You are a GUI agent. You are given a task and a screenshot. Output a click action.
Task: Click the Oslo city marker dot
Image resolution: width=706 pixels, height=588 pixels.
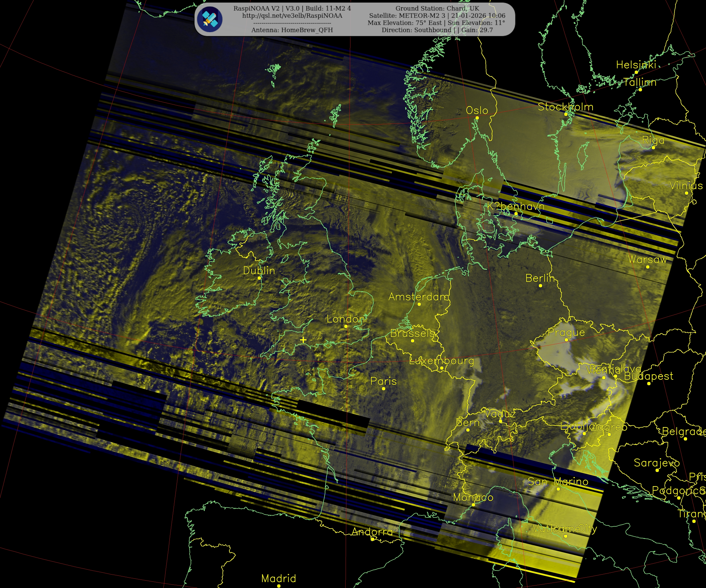477,118
